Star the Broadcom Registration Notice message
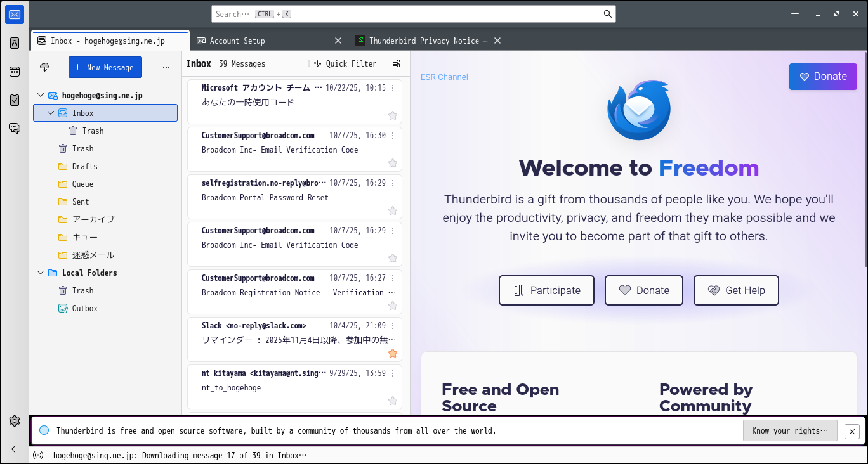Screen dimensions: 868x464 point(393,306)
